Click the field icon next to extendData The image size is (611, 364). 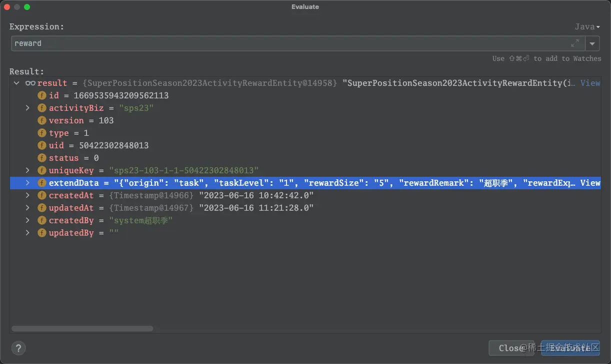[42, 183]
